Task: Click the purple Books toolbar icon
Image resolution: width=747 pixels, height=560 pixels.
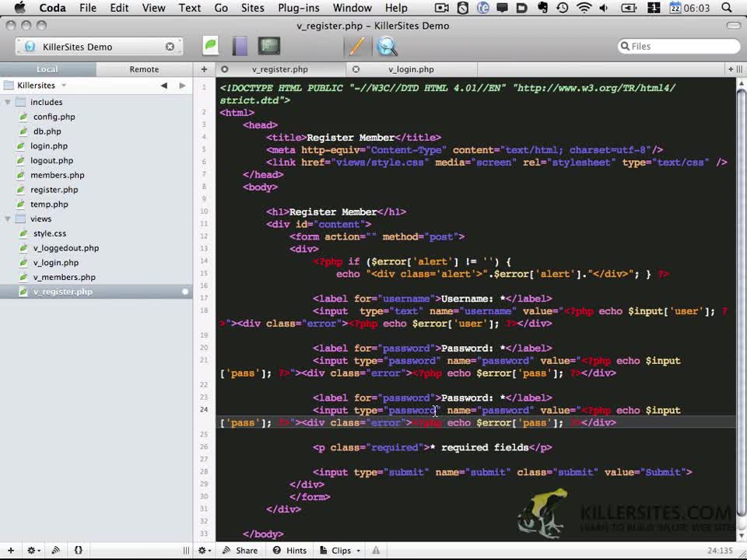Action: (x=240, y=46)
